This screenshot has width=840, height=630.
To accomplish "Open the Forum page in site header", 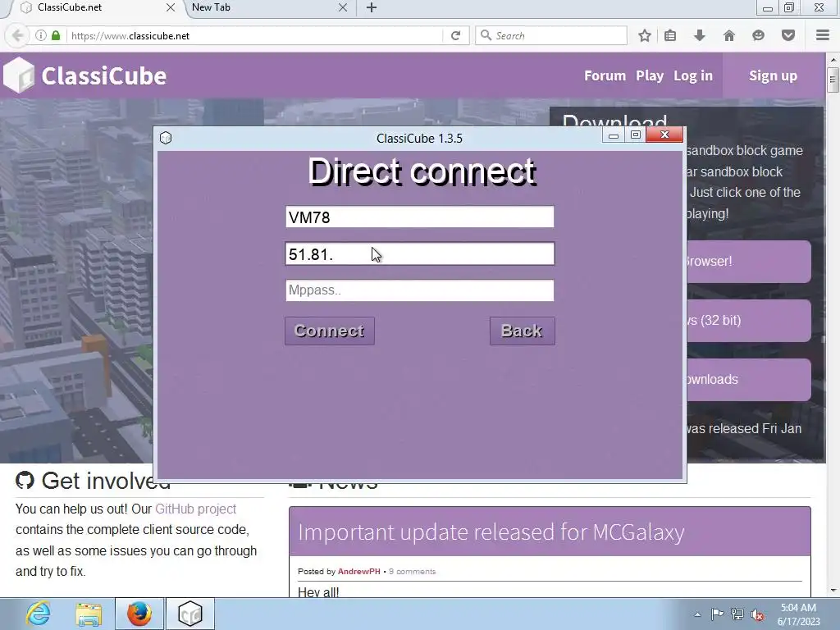I will pyautogui.click(x=605, y=75).
